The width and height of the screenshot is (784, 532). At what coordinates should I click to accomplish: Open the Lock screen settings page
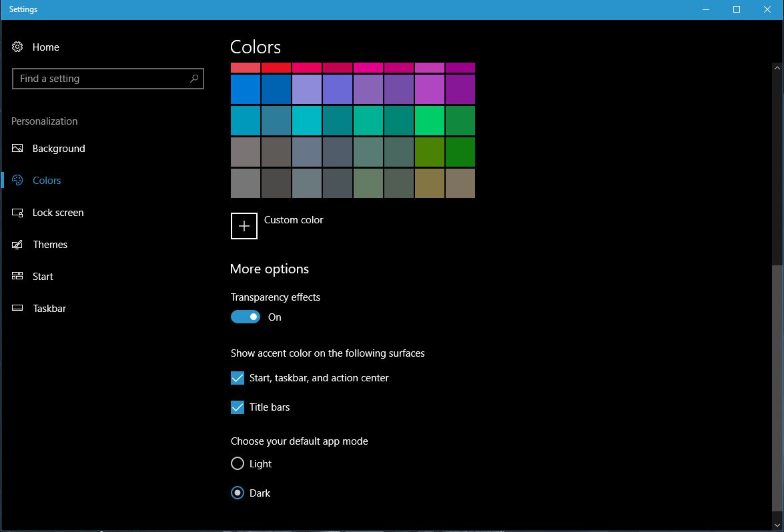[58, 213]
